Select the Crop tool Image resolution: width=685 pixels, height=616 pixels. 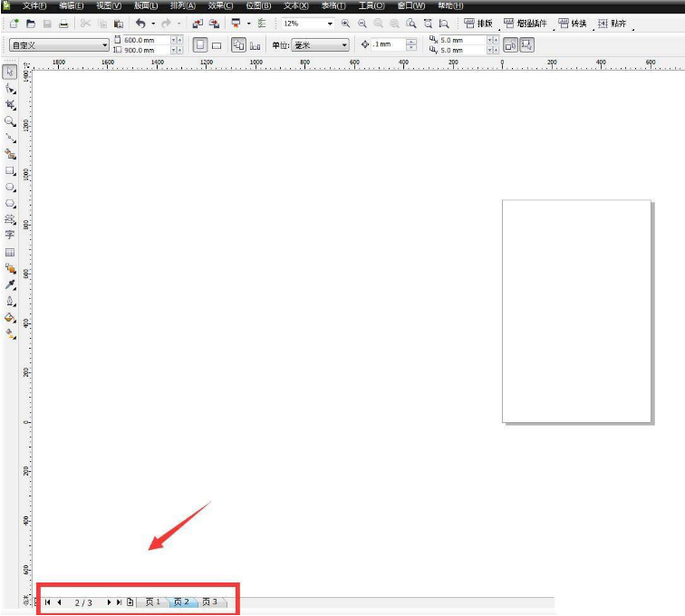pos(10,105)
